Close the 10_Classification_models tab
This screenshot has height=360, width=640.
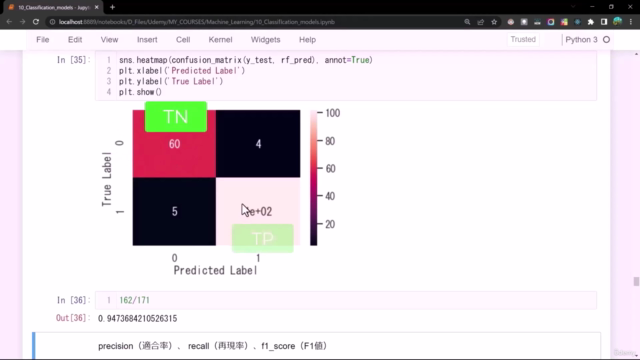pyautogui.click(x=97, y=7)
